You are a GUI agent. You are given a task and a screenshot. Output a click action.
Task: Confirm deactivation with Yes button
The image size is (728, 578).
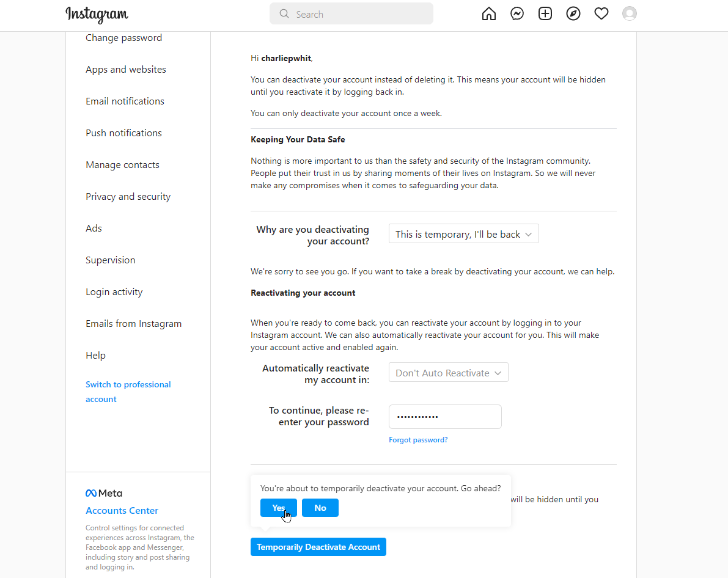coord(279,508)
